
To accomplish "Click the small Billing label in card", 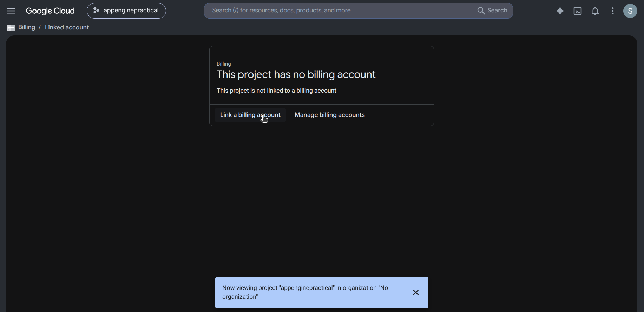I will pos(224,64).
